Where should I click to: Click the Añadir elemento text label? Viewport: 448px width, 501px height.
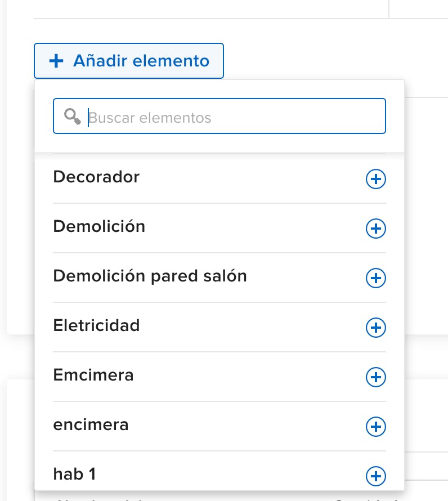[141, 61]
